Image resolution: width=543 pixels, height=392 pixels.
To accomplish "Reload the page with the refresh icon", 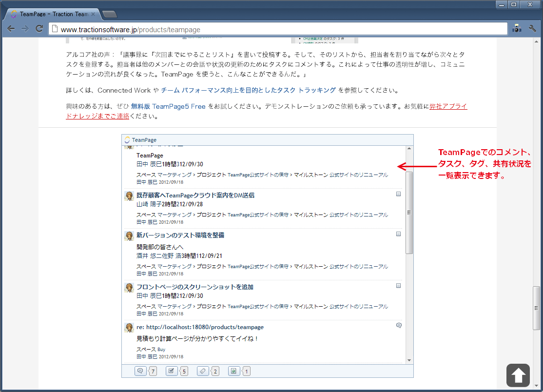I will [39, 29].
